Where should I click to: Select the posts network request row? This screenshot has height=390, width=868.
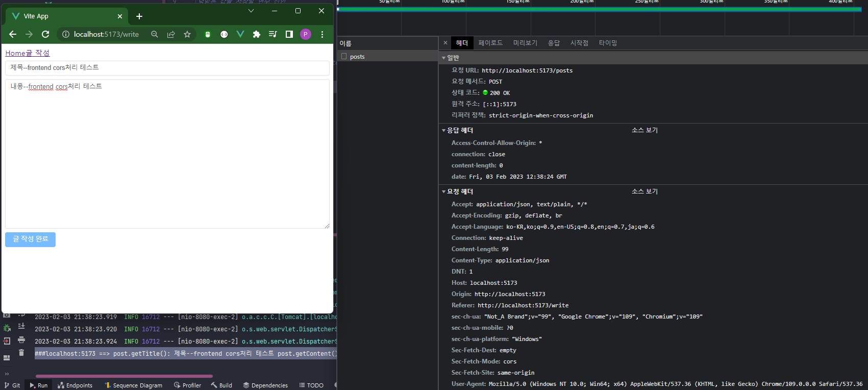pos(388,56)
